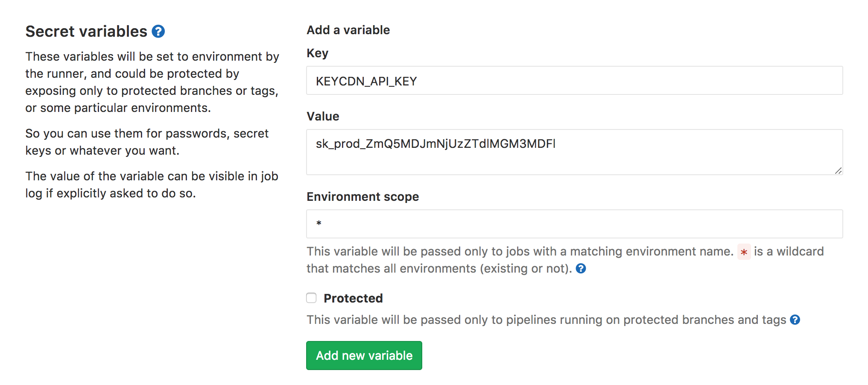Click the Add new variable button
Viewport: 868px width, 385px height.
[364, 355]
